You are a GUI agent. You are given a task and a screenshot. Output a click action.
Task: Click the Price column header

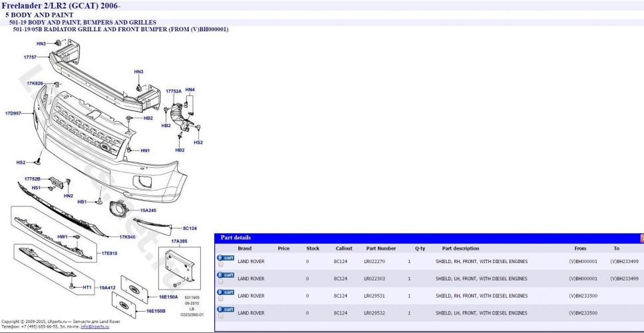283,248
